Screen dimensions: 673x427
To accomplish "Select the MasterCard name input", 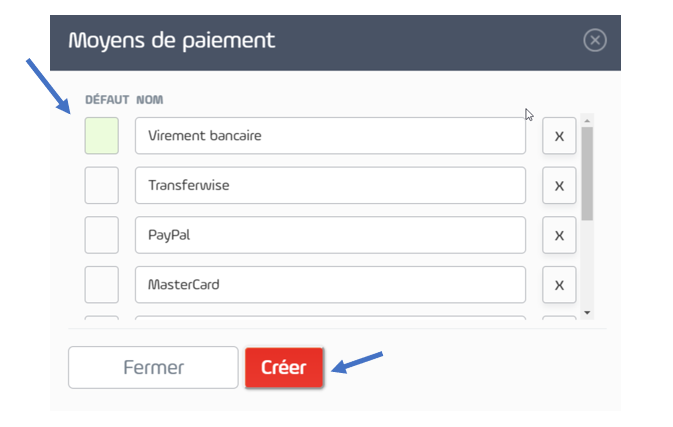I will 330,285.
